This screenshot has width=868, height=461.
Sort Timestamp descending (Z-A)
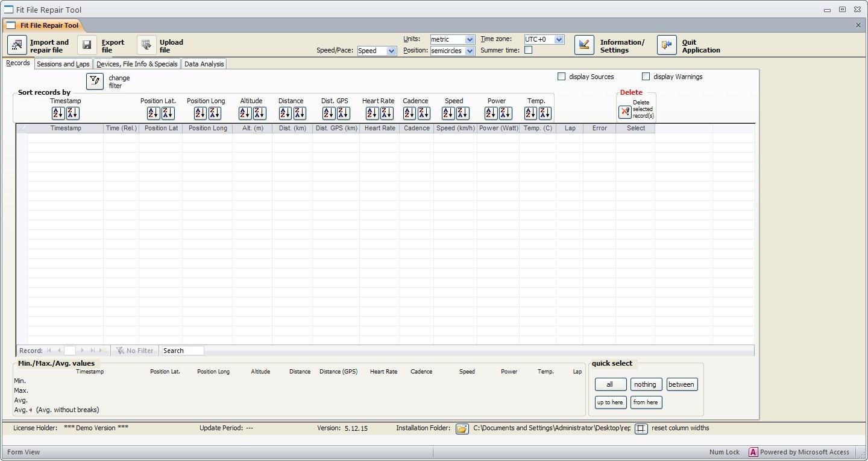point(72,113)
